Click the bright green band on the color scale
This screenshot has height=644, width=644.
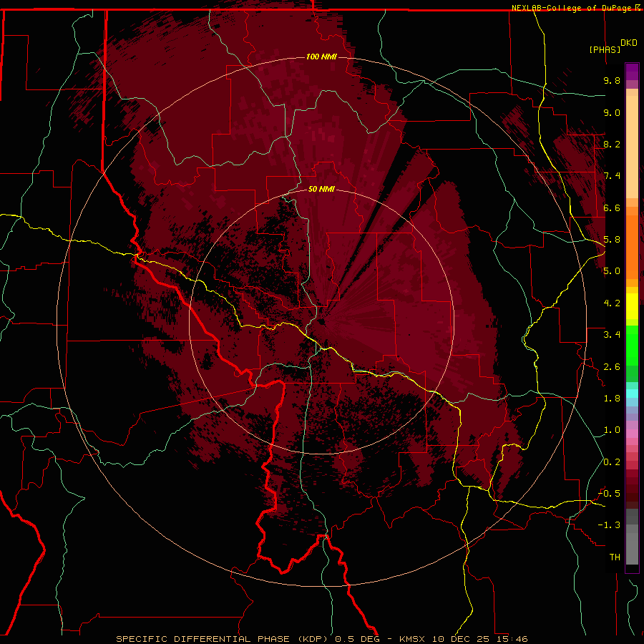[632, 345]
